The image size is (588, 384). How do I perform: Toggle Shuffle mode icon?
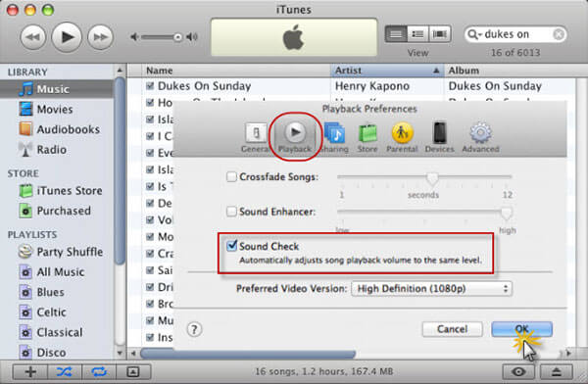tap(65, 372)
